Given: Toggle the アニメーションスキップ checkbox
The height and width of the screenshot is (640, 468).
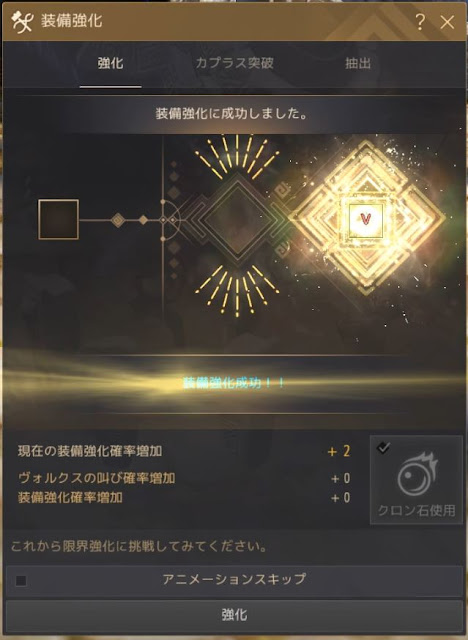Looking at the screenshot, I should (x=21, y=580).
